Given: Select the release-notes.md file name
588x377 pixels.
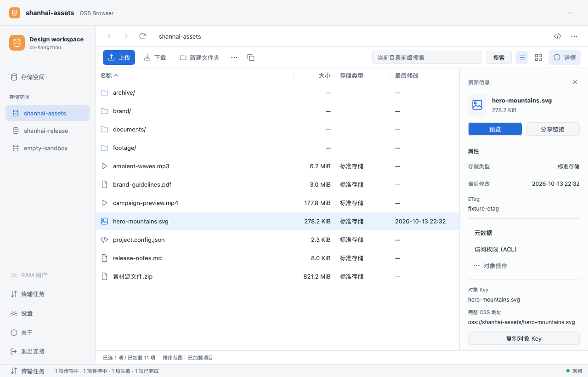Looking at the screenshot, I should [137, 258].
